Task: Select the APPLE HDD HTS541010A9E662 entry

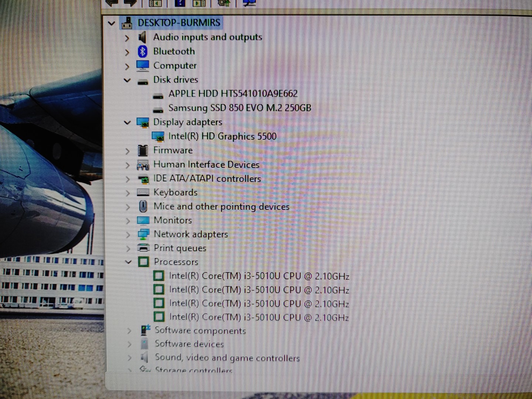Action: coord(233,93)
